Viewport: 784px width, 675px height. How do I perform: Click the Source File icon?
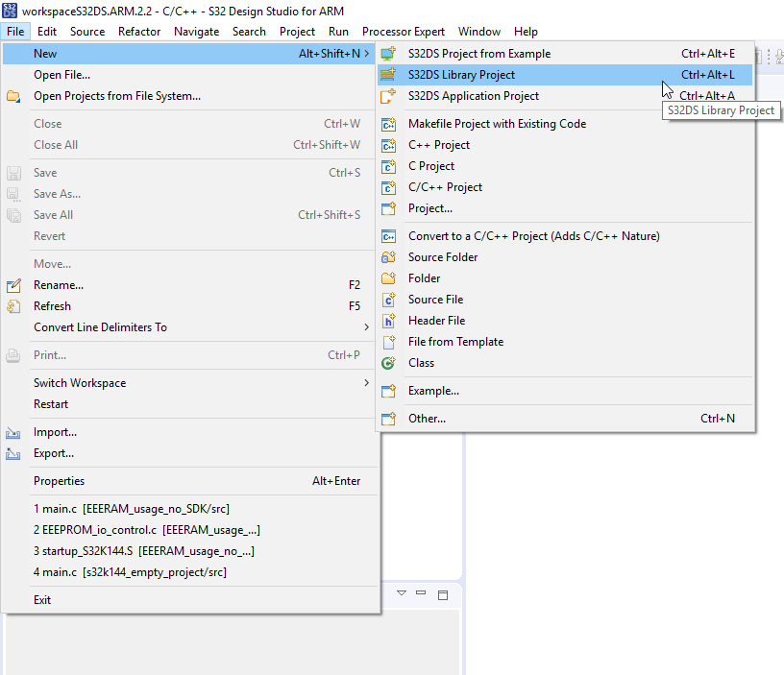pos(388,300)
